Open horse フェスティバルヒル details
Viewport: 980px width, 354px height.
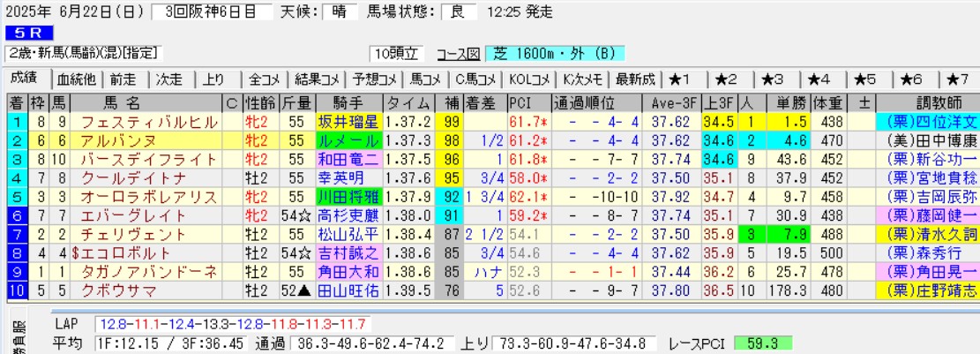[146, 121]
